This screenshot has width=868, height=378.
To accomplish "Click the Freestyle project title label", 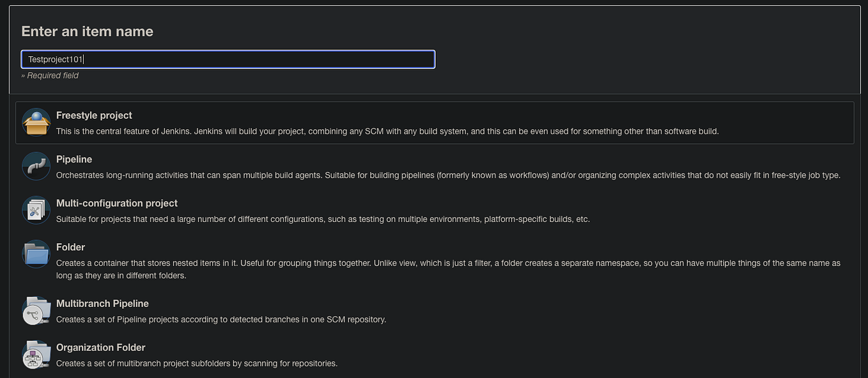I will coord(94,115).
